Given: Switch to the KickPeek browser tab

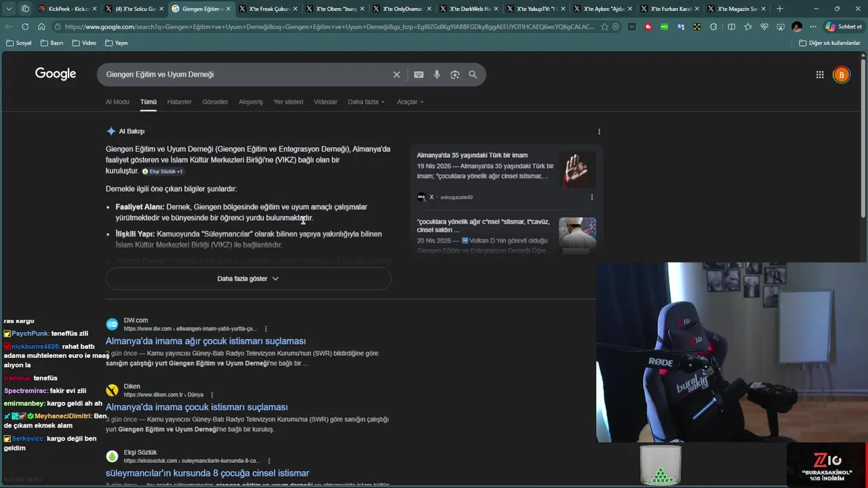Looking at the screenshot, I should 65,9.
